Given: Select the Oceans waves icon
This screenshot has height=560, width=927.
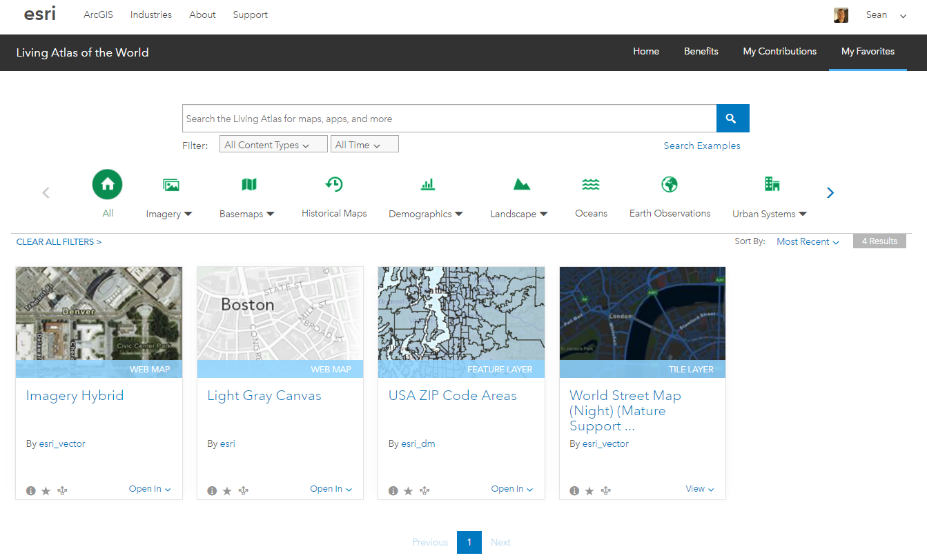Looking at the screenshot, I should point(591,184).
